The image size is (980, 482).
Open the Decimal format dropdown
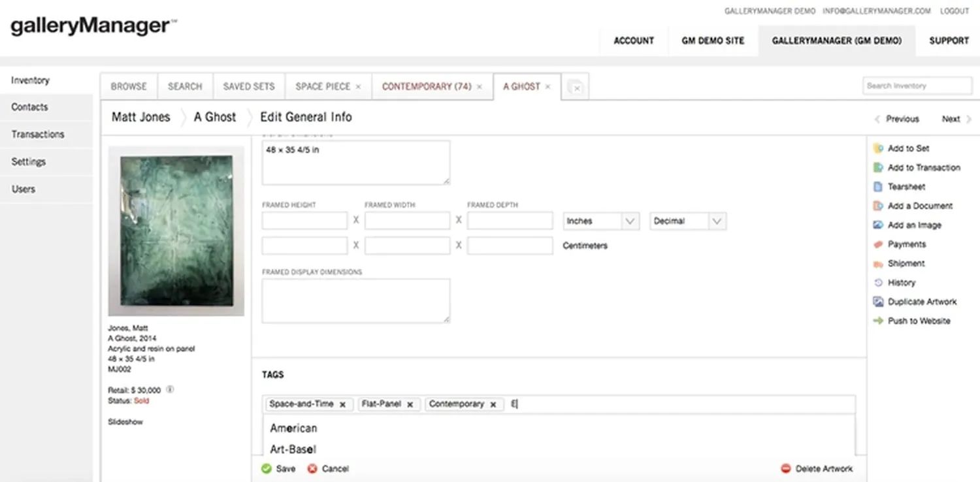click(x=688, y=221)
